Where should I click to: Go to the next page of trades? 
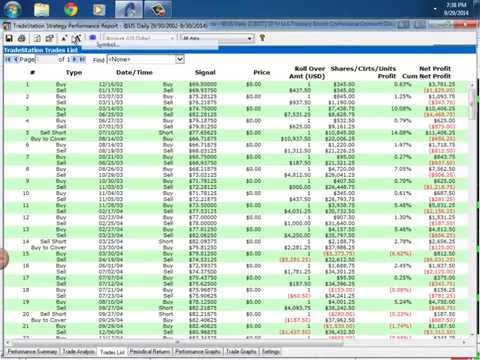pyautogui.click(x=75, y=59)
